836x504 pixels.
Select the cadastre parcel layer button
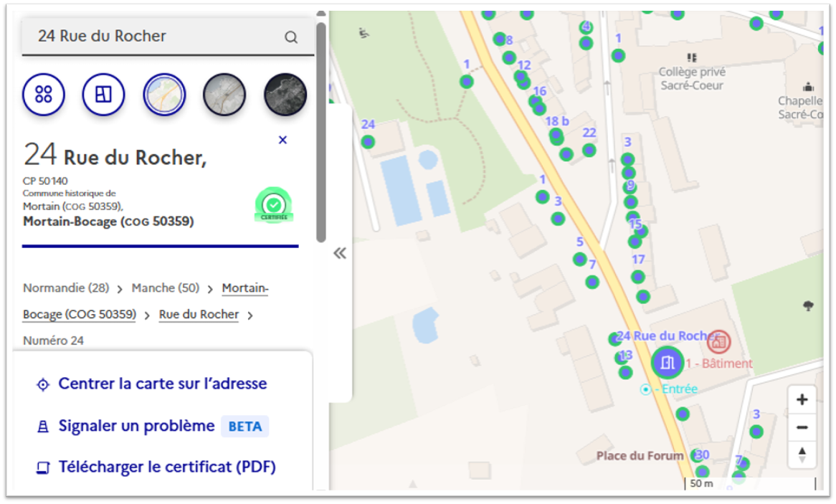click(103, 94)
